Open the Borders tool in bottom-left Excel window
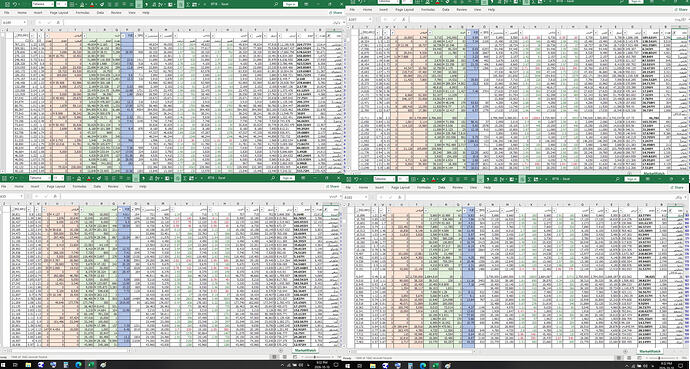 (68, 178)
